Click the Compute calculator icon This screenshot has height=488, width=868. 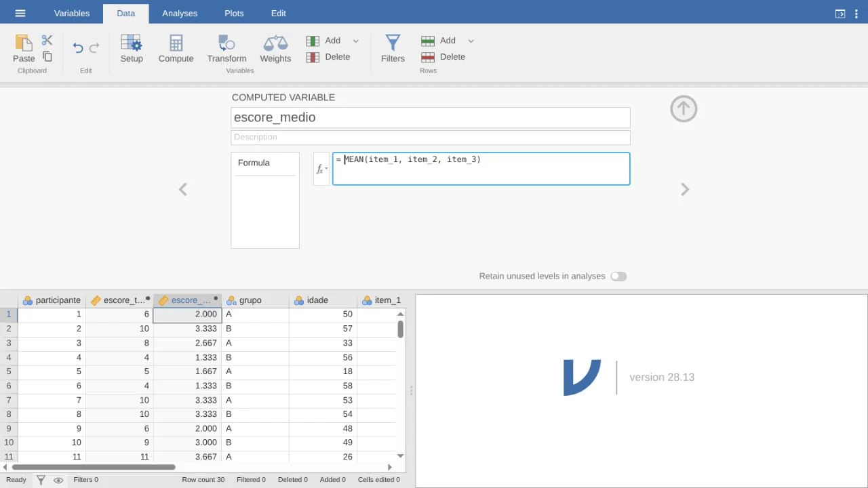point(176,43)
